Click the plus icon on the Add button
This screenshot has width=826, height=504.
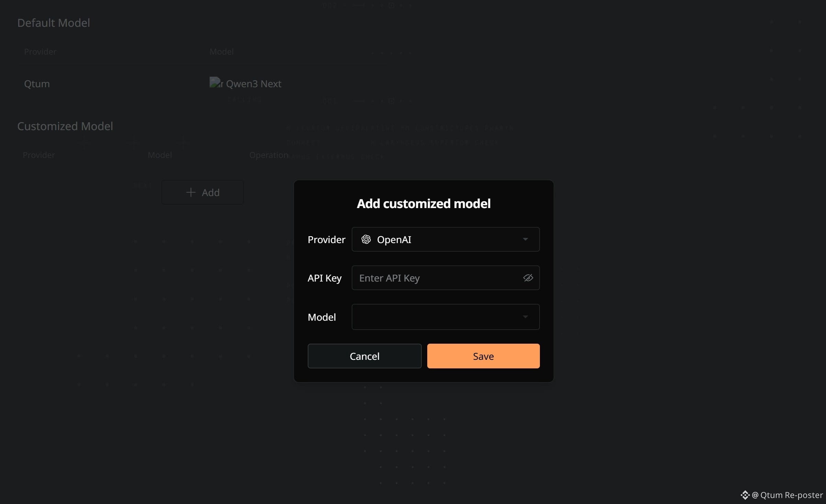[191, 192]
